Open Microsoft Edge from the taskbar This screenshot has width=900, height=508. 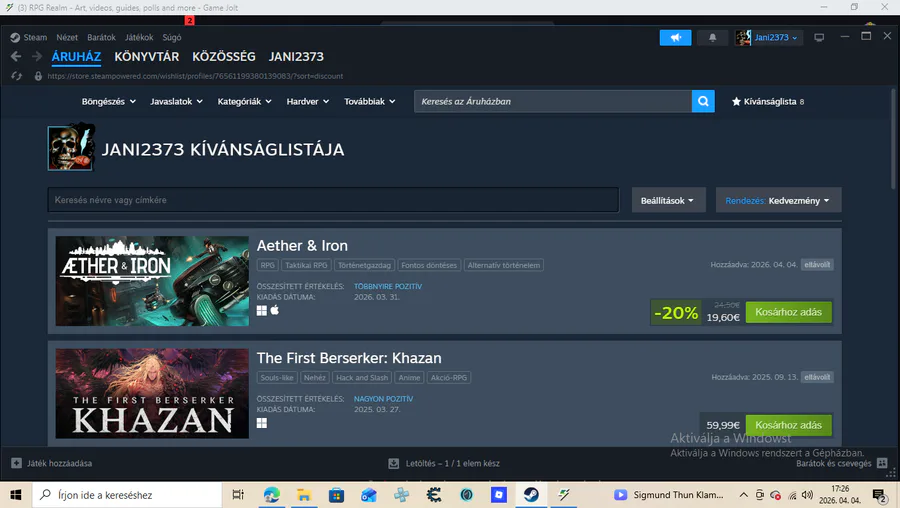[271, 495]
